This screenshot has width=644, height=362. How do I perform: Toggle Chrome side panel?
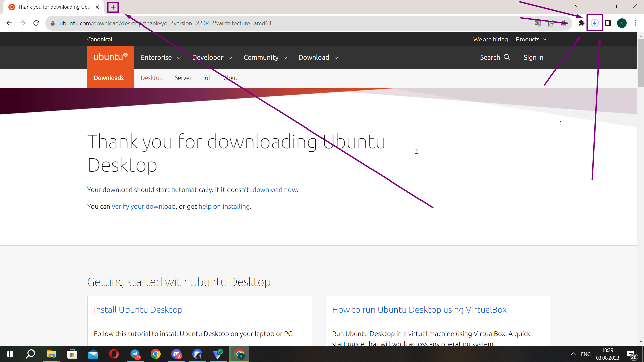[x=608, y=23]
